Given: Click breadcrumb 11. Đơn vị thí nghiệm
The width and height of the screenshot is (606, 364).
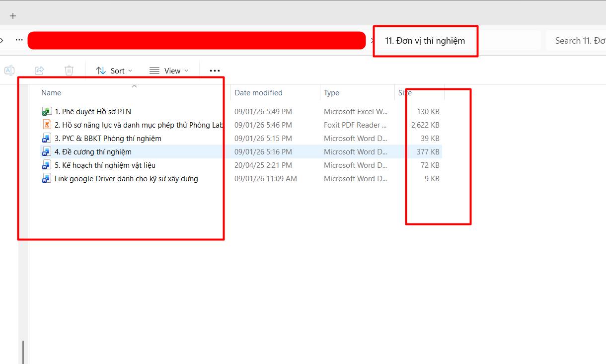Looking at the screenshot, I should 425,41.
